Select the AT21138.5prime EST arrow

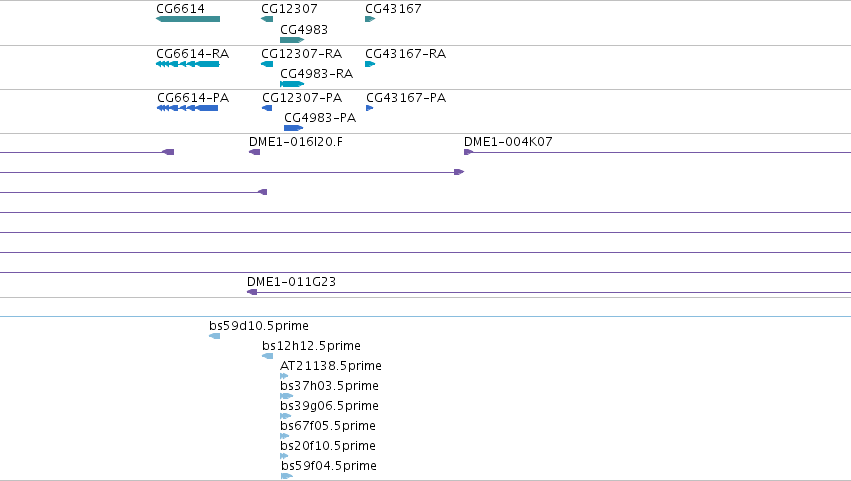(284, 376)
